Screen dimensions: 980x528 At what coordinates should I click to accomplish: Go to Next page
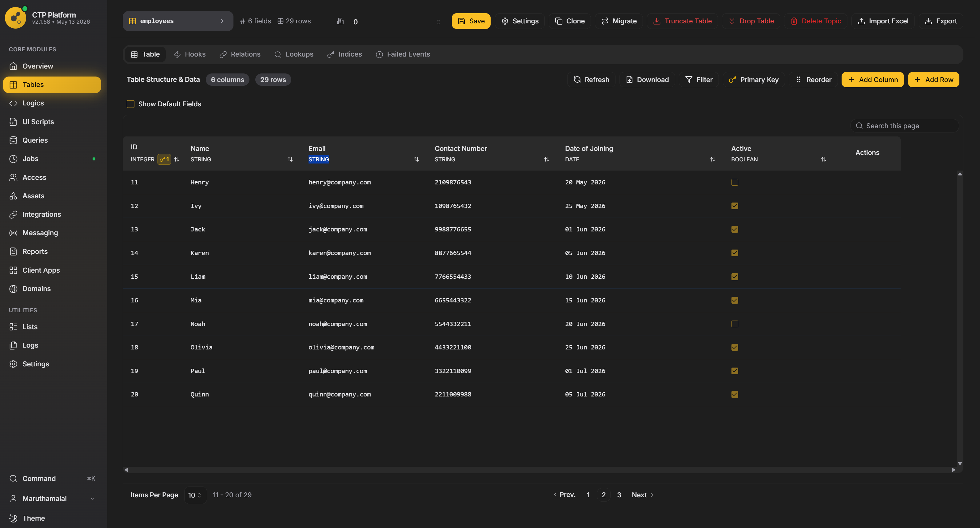(x=643, y=495)
